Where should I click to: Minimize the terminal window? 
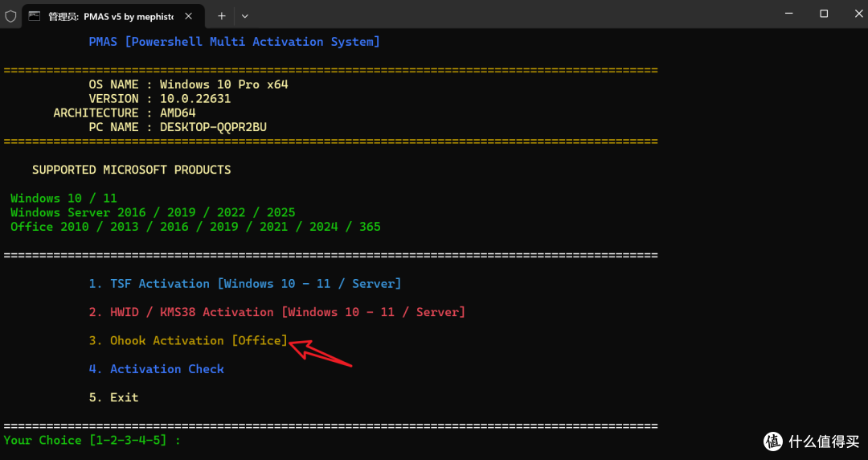(x=789, y=14)
